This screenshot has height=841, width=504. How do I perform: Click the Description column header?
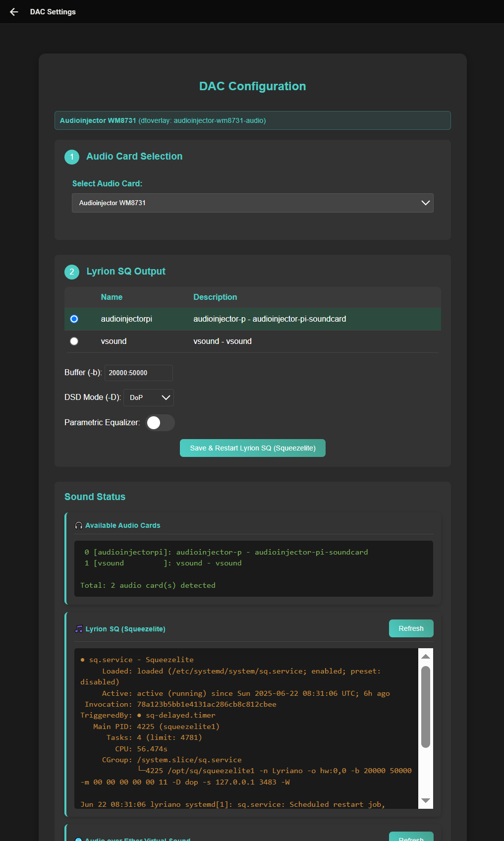(215, 297)
